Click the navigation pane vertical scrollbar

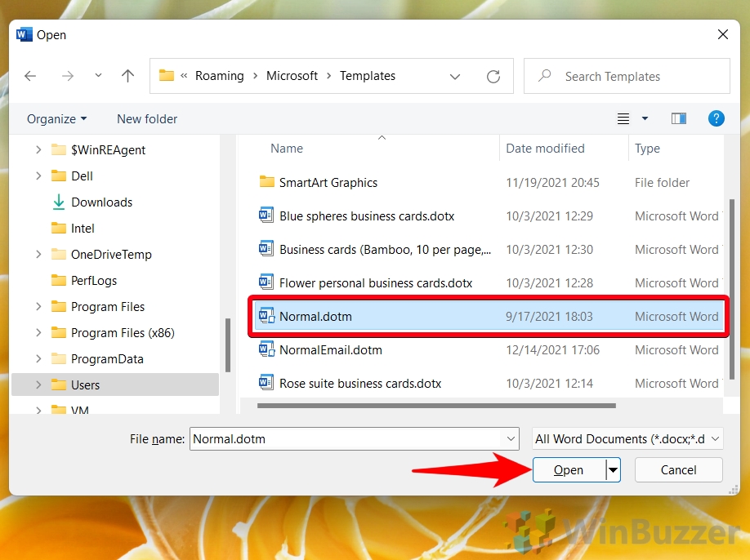[228, 345]
